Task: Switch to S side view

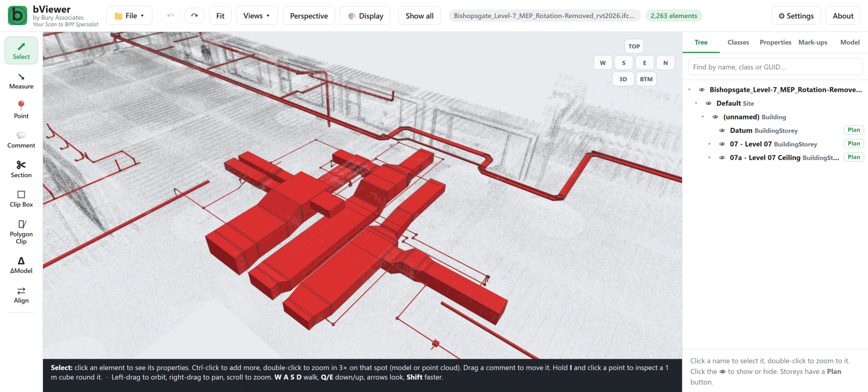Action: tap(624, 63)
